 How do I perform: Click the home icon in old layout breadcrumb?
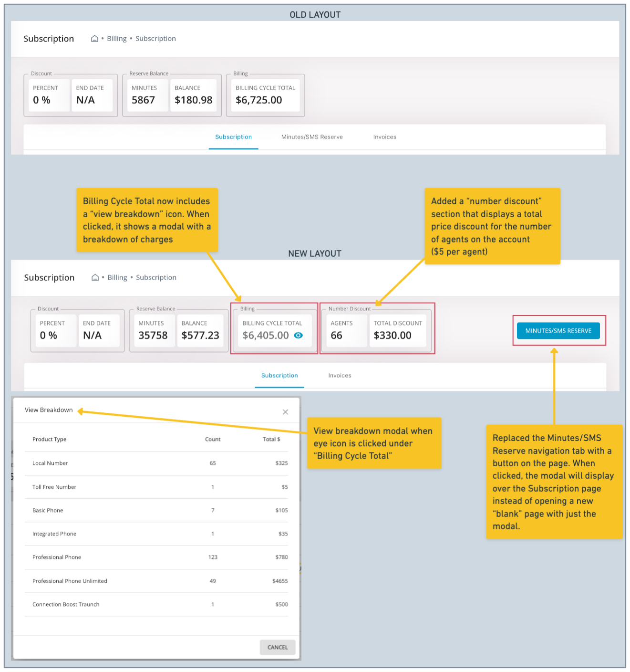[x=94, y=39]
